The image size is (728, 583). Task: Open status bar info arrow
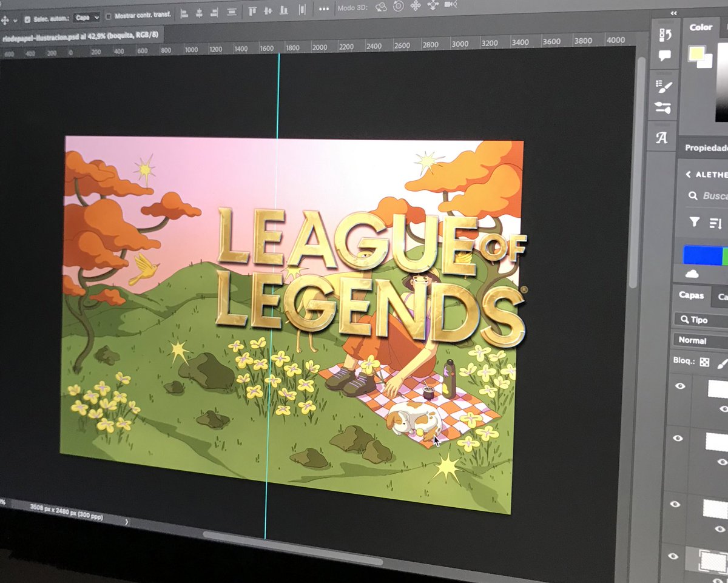(x=127, y=521)
